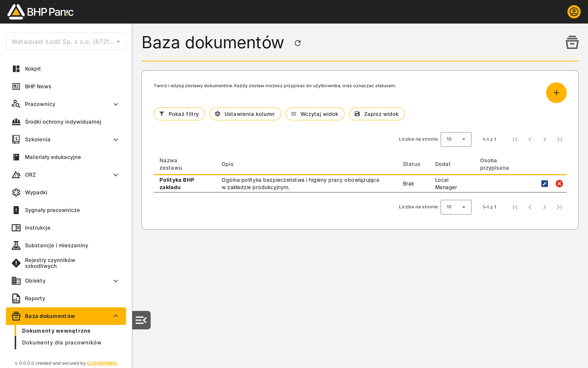Select Szkolenia in the sidebar
The image size is (588, 368).
click(38, 139)
